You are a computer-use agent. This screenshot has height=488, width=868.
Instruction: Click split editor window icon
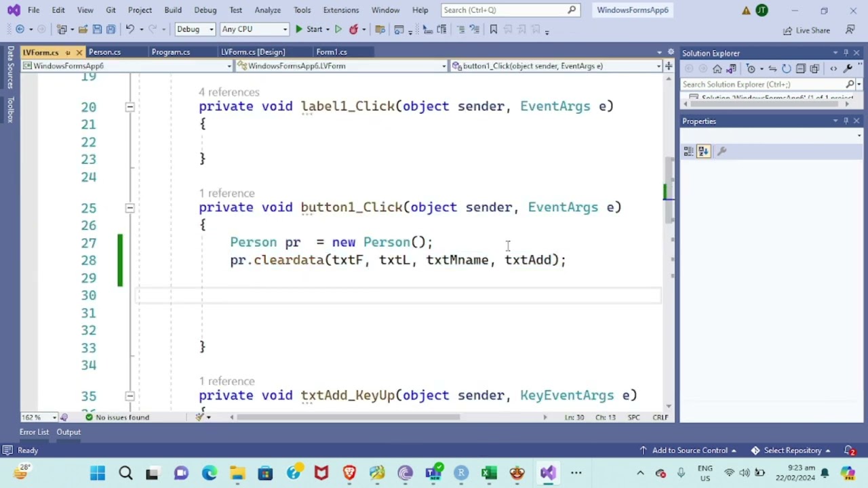tap(669, 66)
